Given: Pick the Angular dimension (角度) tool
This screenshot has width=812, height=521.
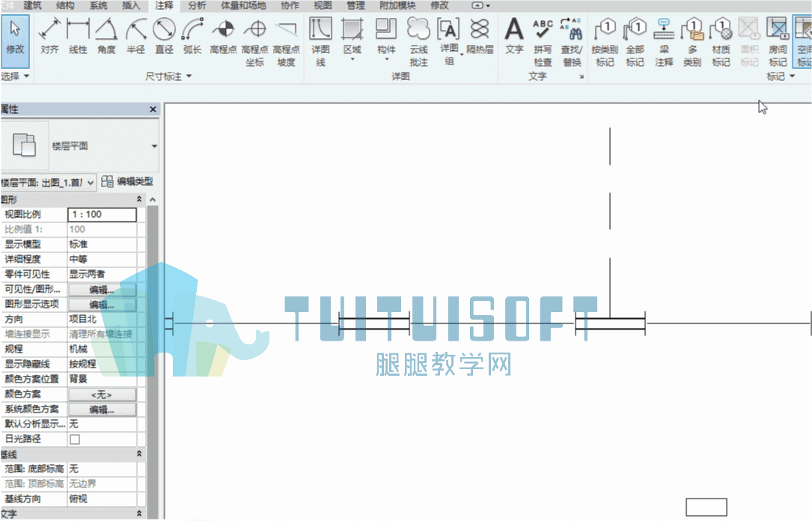Looking at the screenshot, I should (x=107, y=36).
